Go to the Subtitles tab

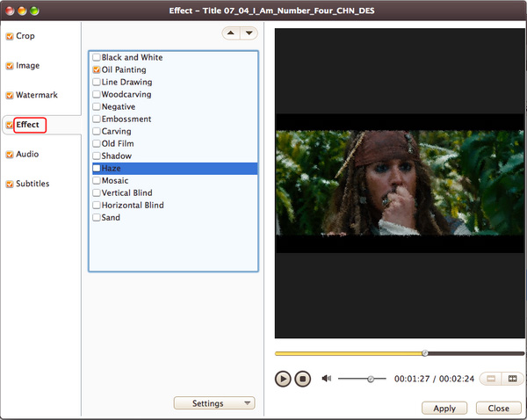click(x=32, y=184)
